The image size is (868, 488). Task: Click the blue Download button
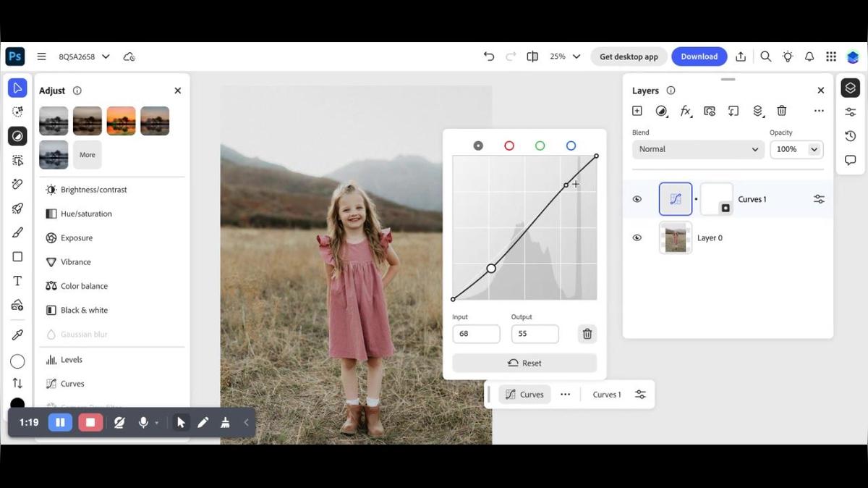point(699,56)
